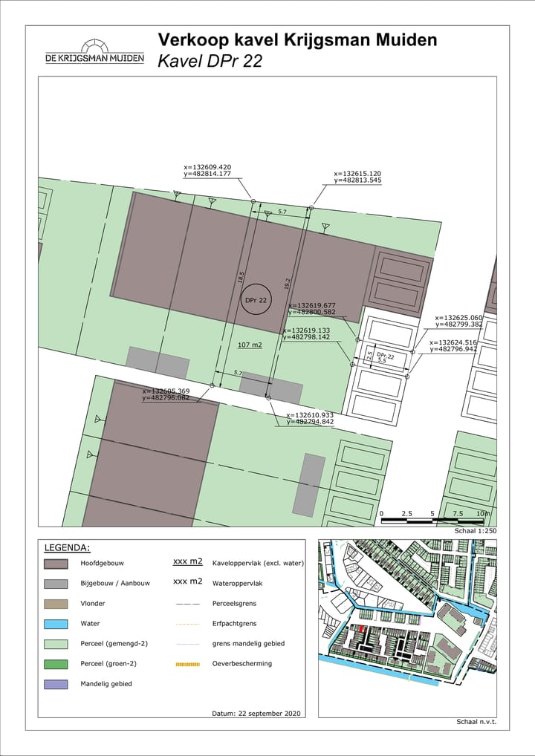Image resolution: width=535 pixels, height=756 pixels.
Task: Select the Water legend color swatch
Action: pyautogui.click(x=56, y=624)
